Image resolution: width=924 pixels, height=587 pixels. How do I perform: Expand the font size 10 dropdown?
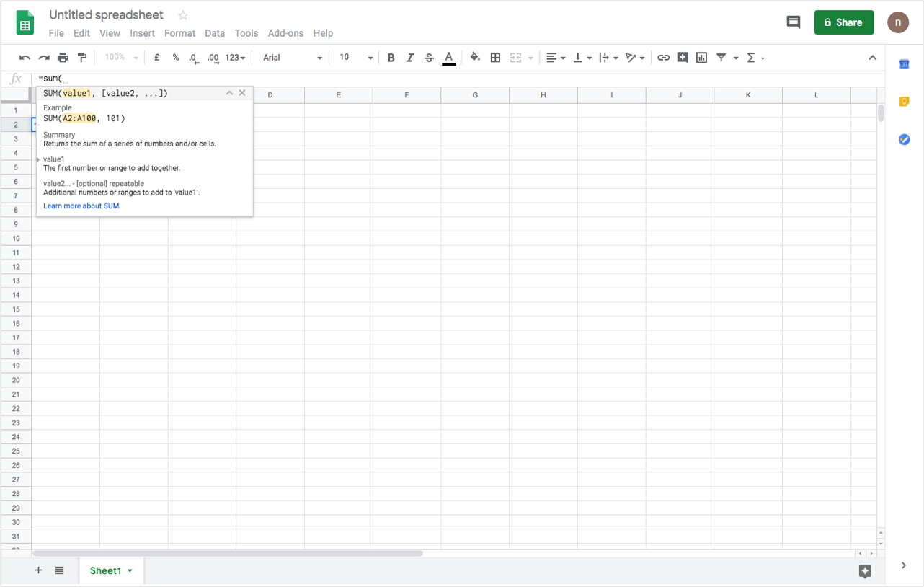356,58
